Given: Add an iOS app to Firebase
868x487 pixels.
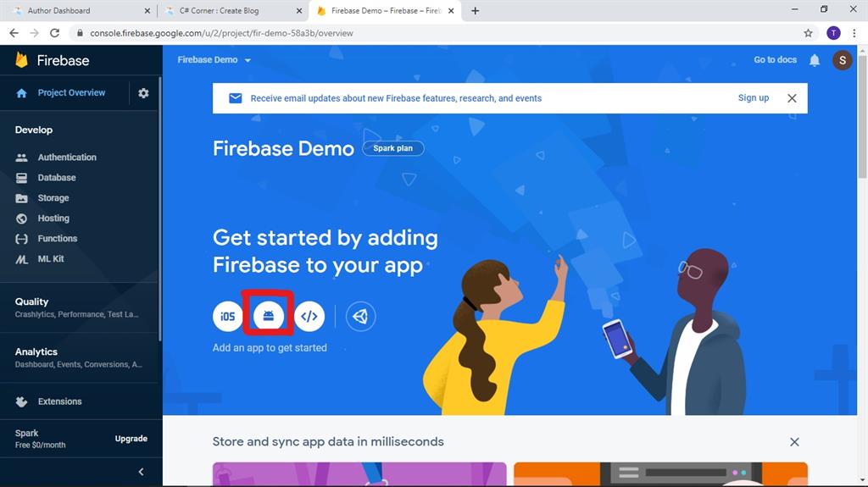Looking at the screenshot, I should [227, 317].
